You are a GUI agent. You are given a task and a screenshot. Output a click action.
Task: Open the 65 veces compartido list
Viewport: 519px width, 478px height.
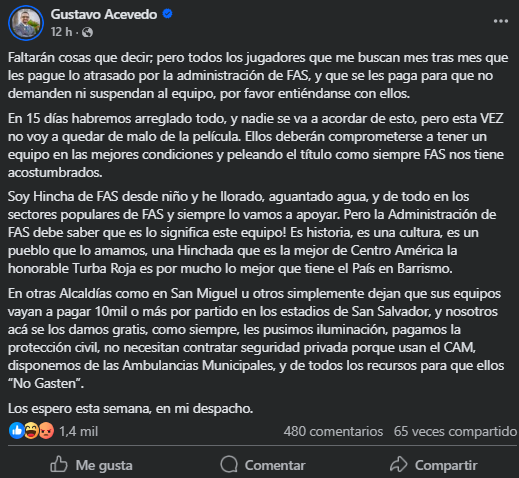pos(455,431)
